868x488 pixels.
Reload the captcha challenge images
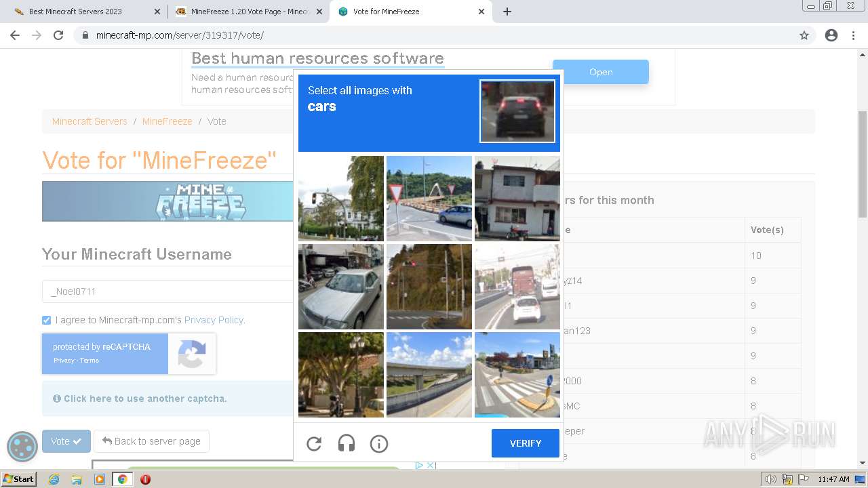[314, 444]
